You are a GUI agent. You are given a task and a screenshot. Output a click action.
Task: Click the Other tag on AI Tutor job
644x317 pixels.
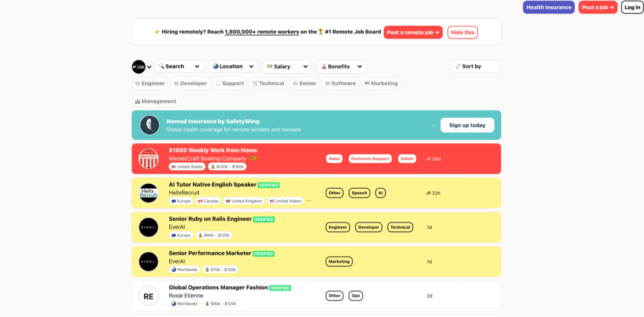coord(335,193)
